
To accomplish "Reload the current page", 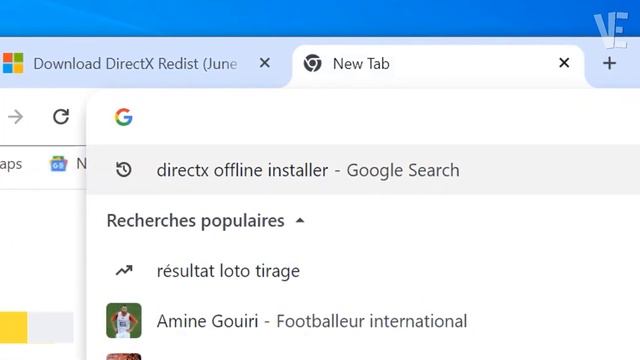I will click(x=61, y=117).
